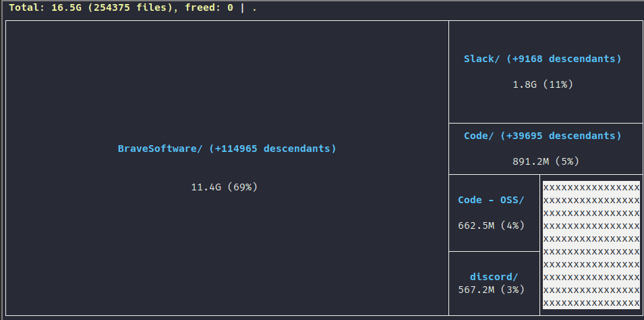Image resolution: width=644 pixels, height=320 pixels.
Task: Select the Code/ folder name label
Action: point(479,136)
